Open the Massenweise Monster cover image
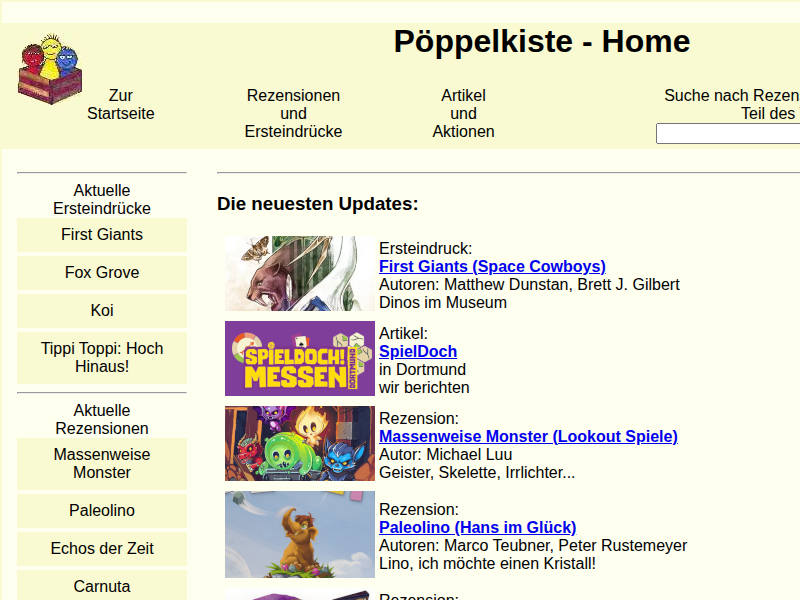800x600 pixels. click(300, 443)
